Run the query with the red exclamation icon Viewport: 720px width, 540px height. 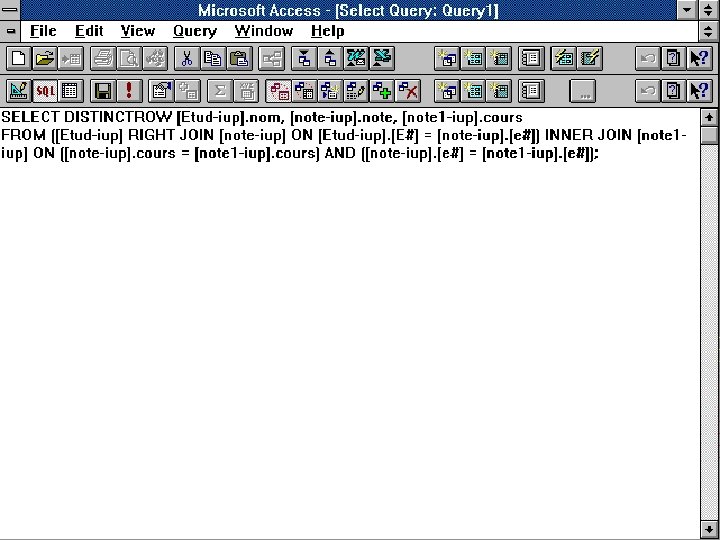[129, 91]
